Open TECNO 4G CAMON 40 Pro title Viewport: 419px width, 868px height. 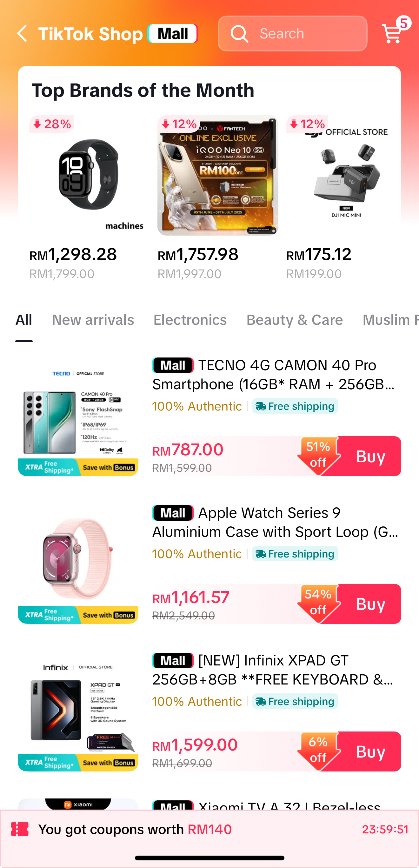[274, 374]
